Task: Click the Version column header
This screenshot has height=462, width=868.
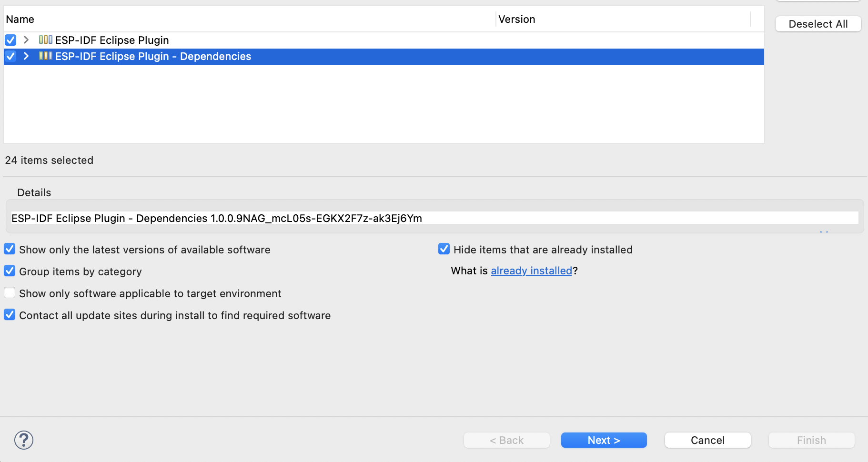Action: pyautogui.click(x=517, y=19)
